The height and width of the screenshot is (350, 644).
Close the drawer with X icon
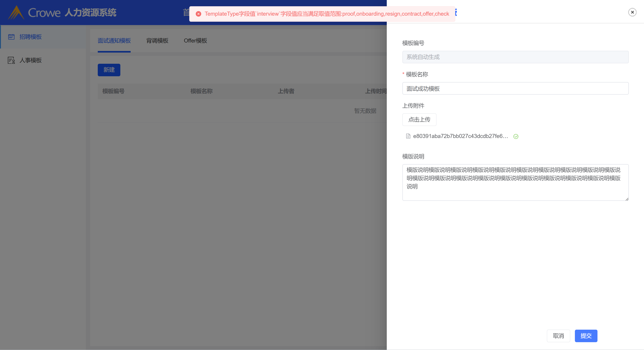632,12
